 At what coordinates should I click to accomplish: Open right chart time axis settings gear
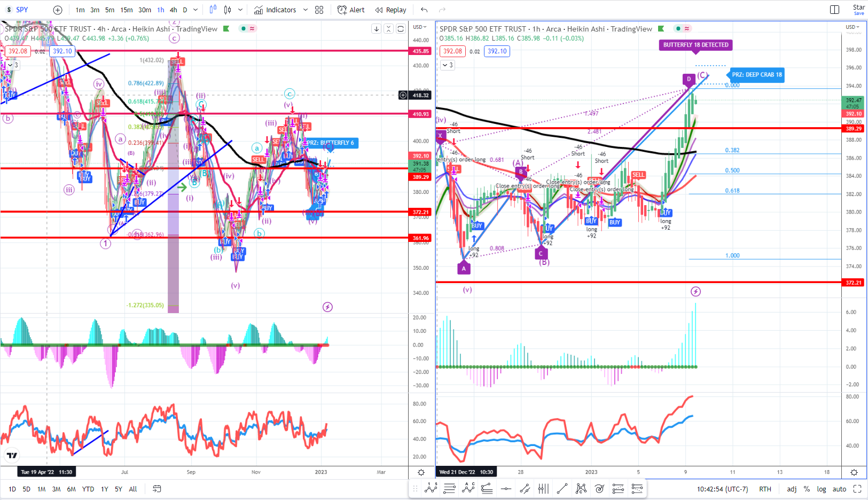coord(854,472)
